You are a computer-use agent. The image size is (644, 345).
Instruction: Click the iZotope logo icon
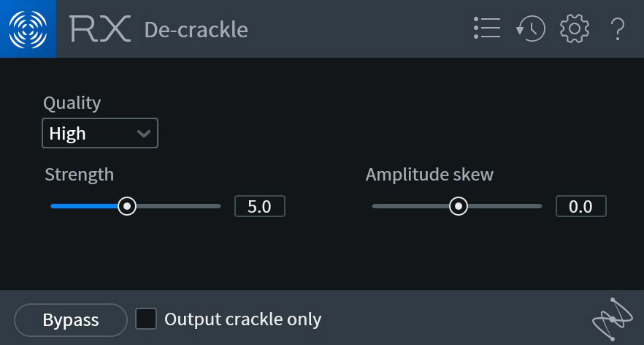click(28, 29)
